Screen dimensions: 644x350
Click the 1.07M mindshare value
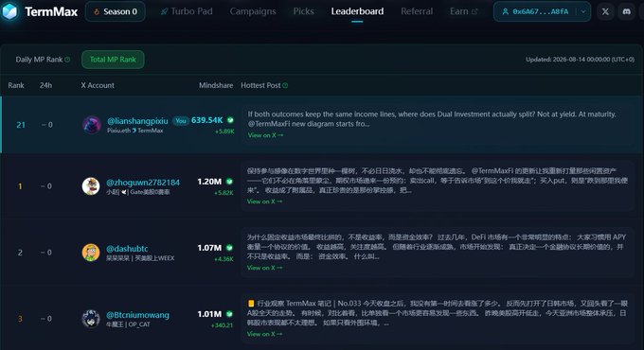[209, 248]
